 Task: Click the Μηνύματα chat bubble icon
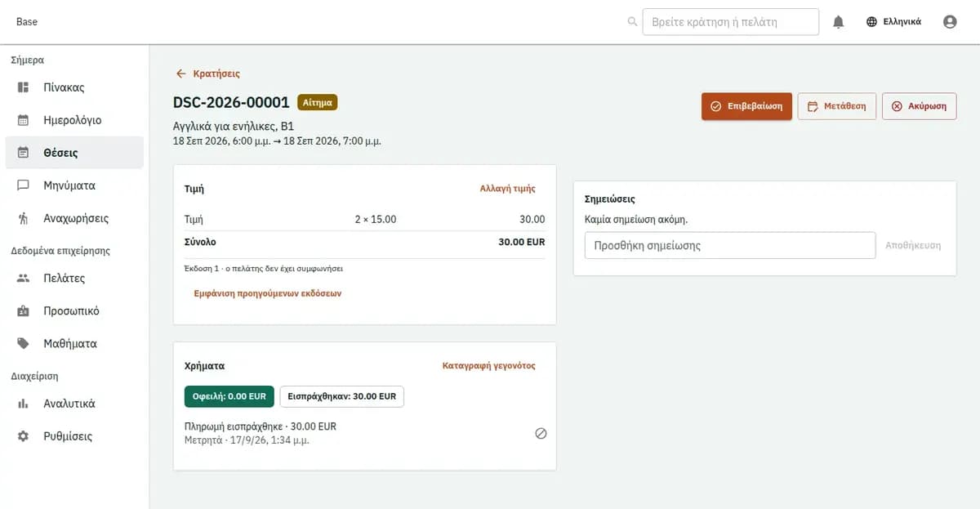pyautogui.click(x=24, y=185)
